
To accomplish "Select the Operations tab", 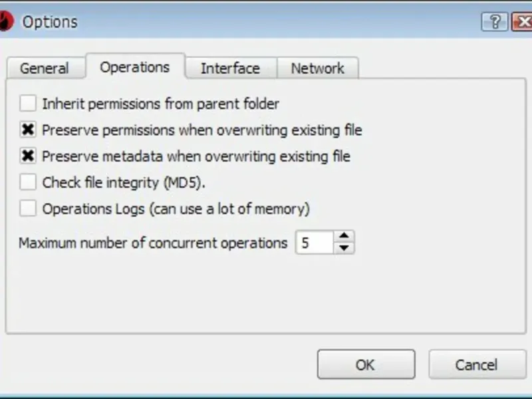I will point(135,67).
